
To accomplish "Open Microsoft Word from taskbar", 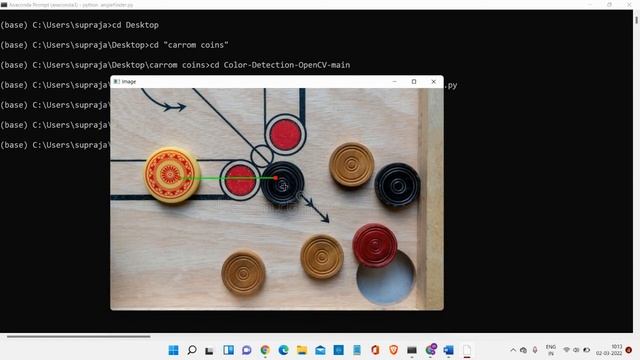I will (x=449, y=350).
